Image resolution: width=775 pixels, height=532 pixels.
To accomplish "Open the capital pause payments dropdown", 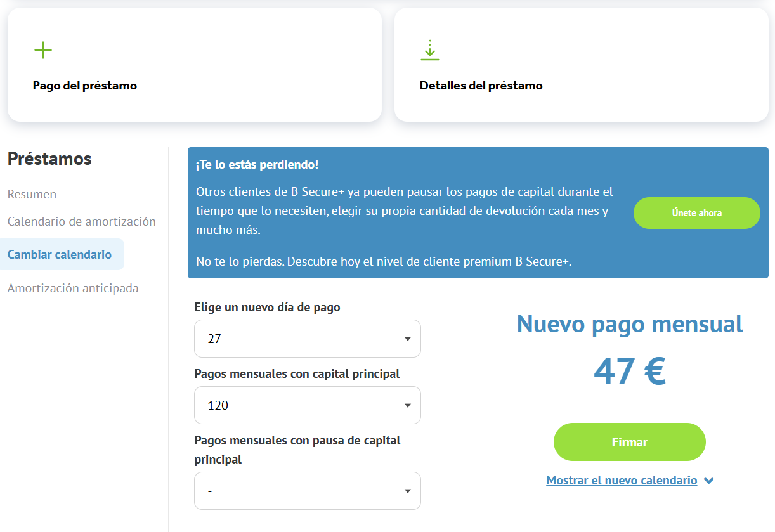I will point(307,491).
